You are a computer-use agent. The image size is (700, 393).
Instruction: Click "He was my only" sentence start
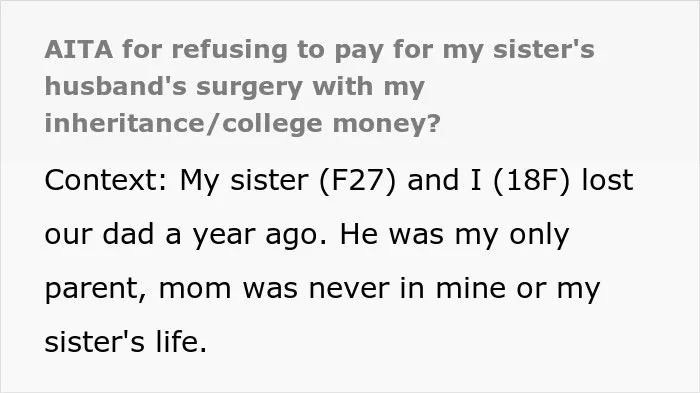(x=454, y=235)
